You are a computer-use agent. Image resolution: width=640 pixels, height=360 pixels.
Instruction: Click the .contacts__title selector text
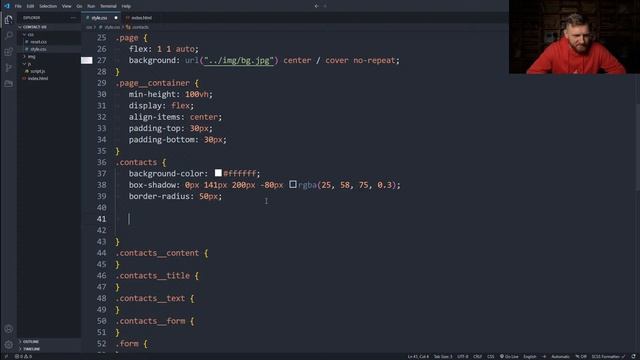pos(153,276)
